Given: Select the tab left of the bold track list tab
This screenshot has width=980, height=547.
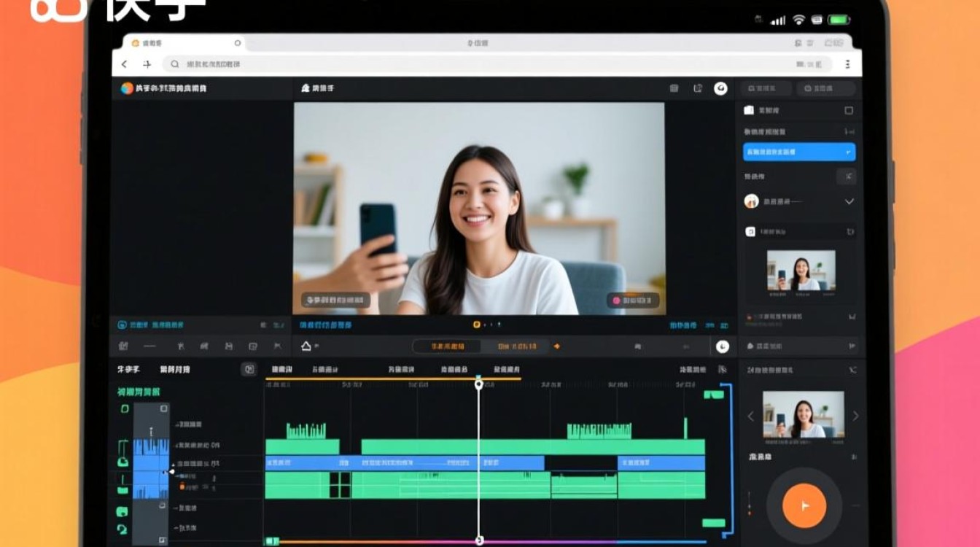Looking at the screenshot, I should click(128, 370).
